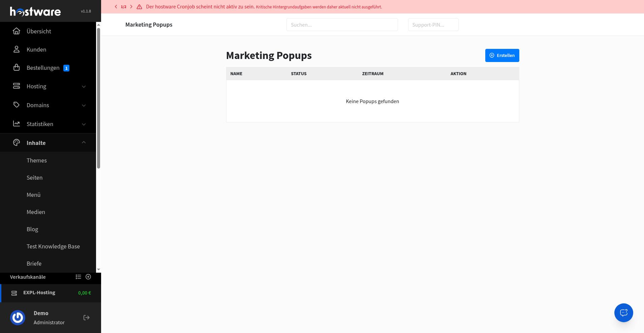Image resolution: width=644 pixels, height=333 pixels.
Task: Open Briefe under Inhalte
Action: tap(34, 264)
